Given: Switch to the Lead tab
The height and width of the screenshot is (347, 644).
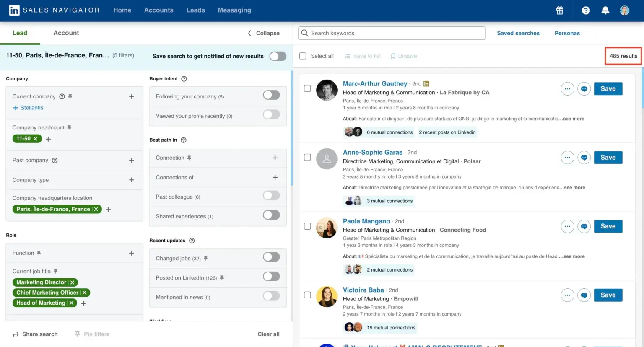Looking at the screenshot, I should click(x=20, y=33).
